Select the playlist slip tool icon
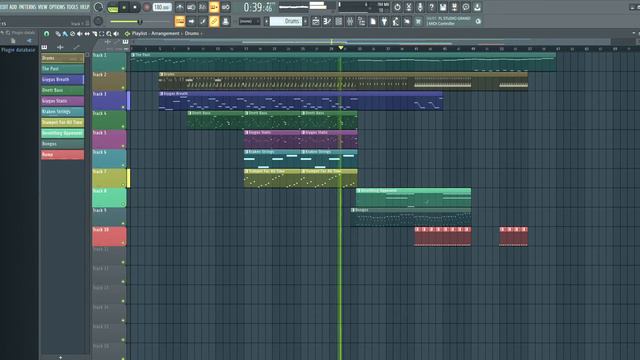The height and width of the screenshot is (360, 640). point(87,33)
